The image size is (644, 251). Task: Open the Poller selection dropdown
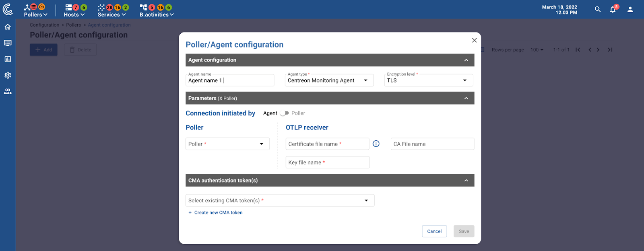pos(227,144)
